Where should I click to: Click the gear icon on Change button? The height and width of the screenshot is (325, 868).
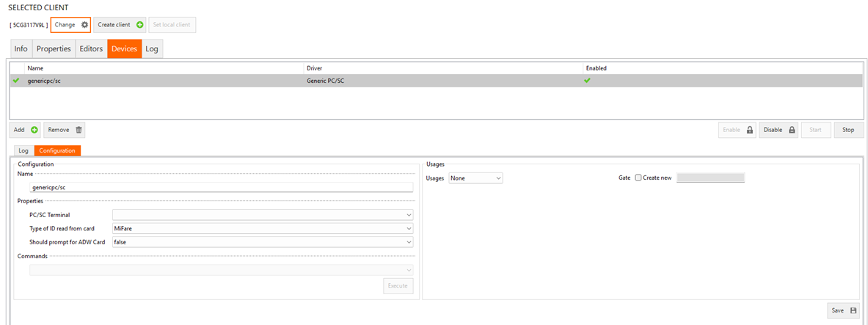pyautogui.click(x=84, y=25)
